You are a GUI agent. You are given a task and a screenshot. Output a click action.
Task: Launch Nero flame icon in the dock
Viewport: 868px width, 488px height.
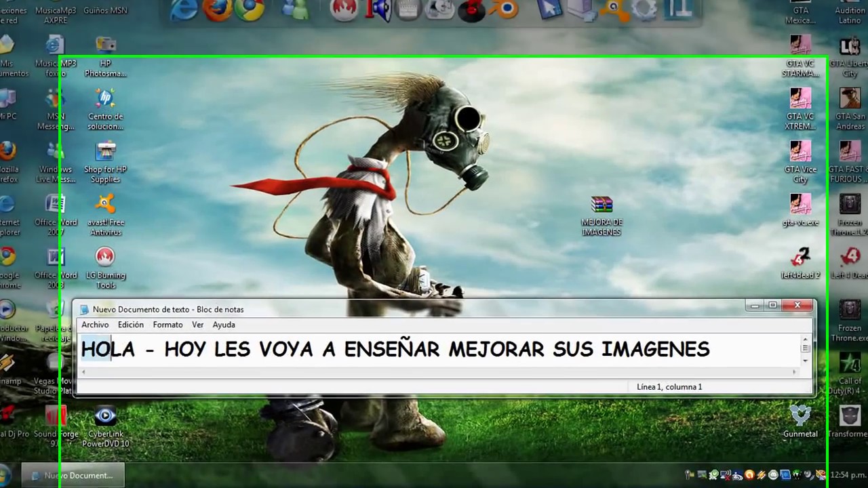pos(344,9)
